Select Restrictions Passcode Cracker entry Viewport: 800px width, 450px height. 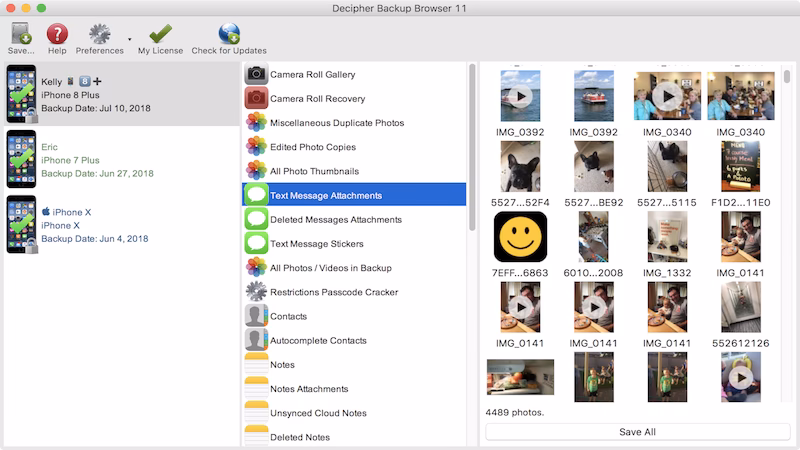pyautogui.click(x=354, y=292)
